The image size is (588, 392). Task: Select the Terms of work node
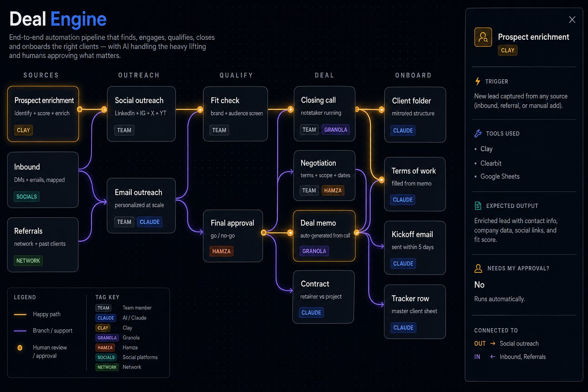coord(415,184)
